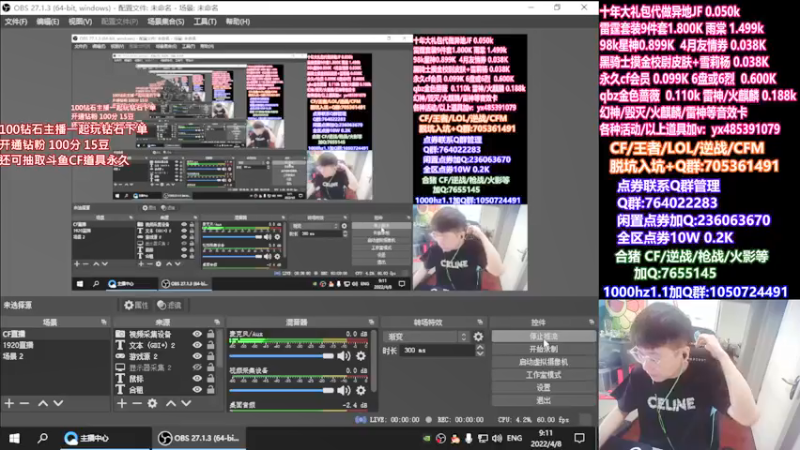
Task: Increase transition duration with up stepper
Action: tap(480, 347)
